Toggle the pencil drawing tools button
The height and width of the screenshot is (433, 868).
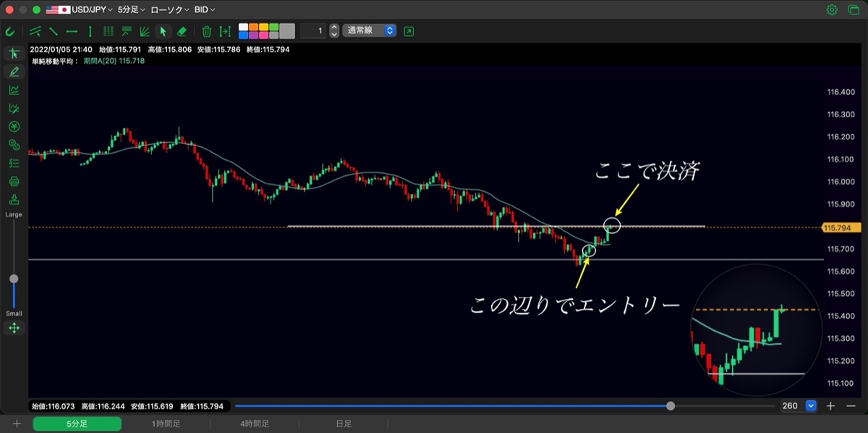[x=14, y=72]
